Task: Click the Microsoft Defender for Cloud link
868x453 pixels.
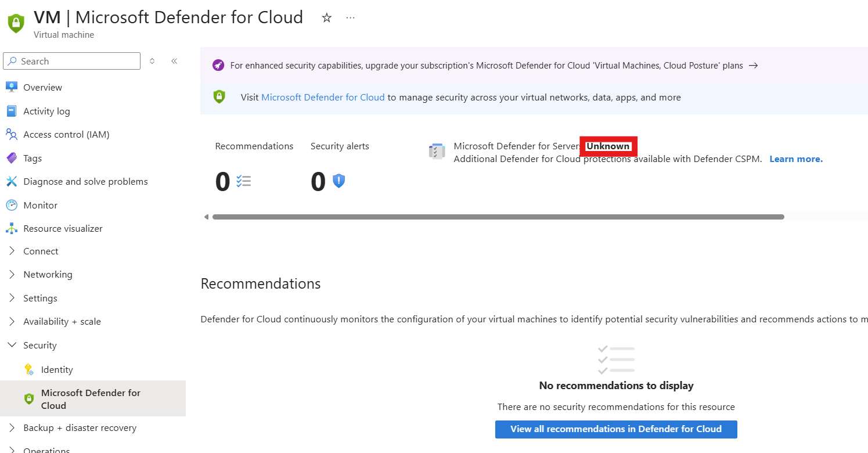Action: 323,97
